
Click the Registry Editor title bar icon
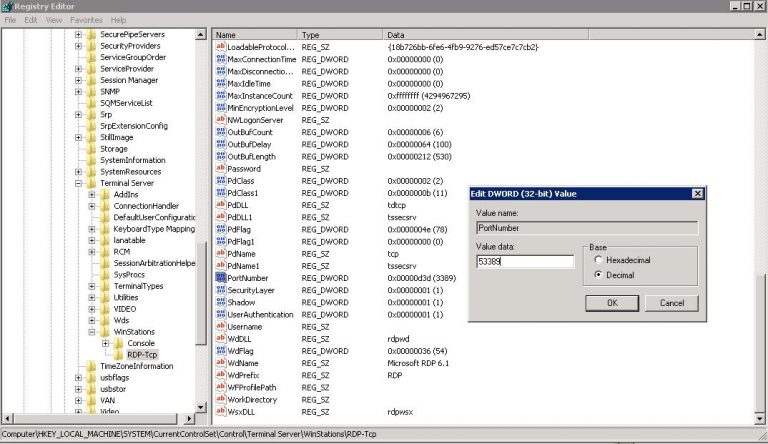pyautogui.click(x=7, y=6)
